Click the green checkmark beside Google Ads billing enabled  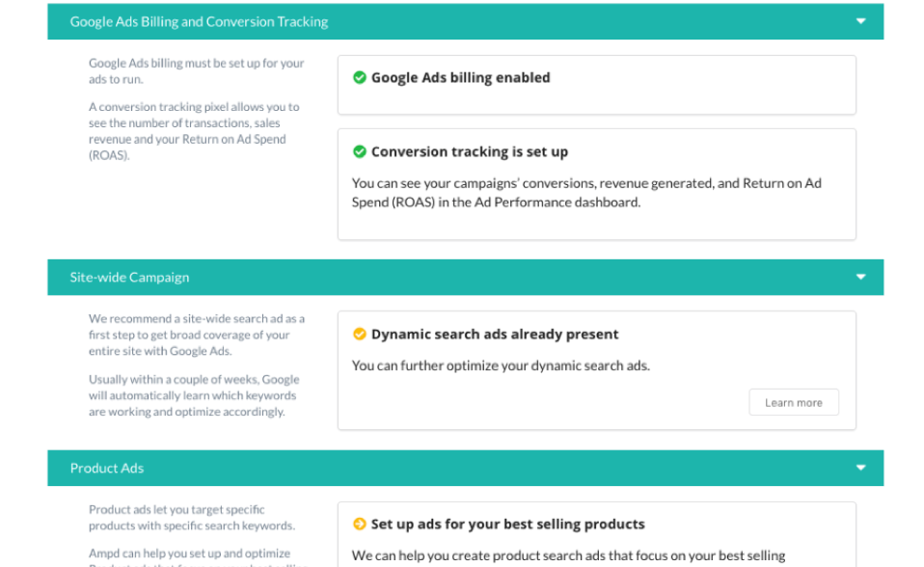click(x=360, y=77)
